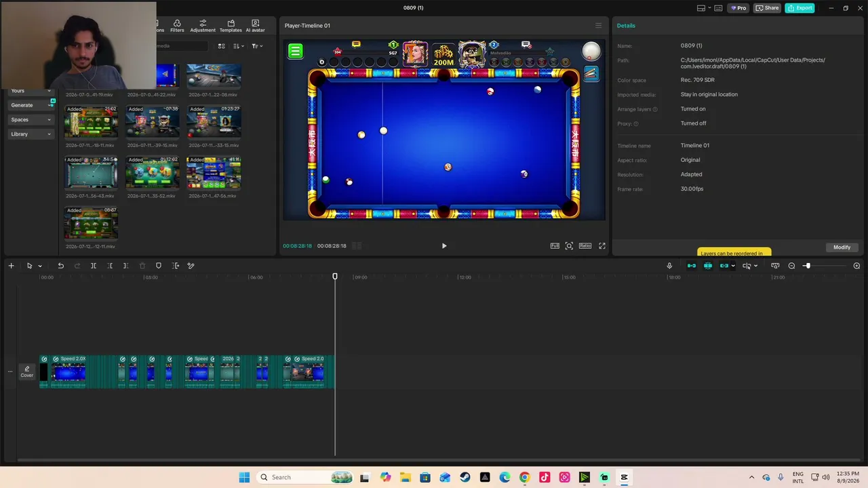The image size is (868, 488).
Task: Open Google Chrome from the taskbar
Action: coord(524,477)
